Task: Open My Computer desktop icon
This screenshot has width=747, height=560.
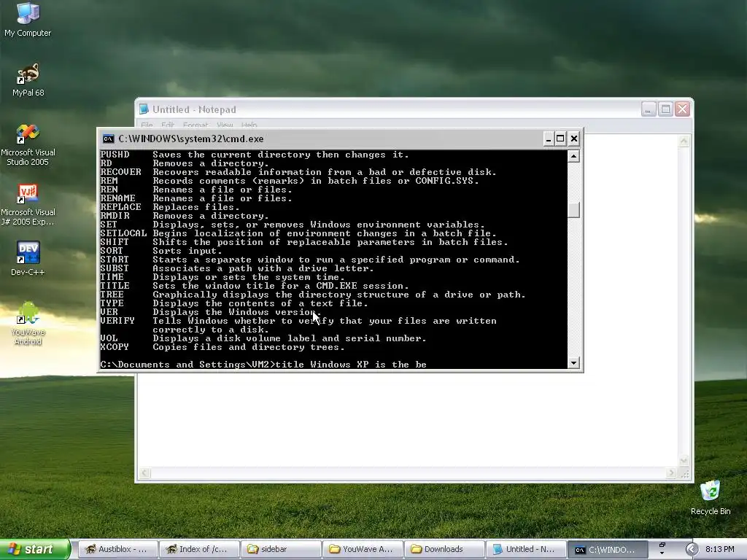Action: (28, 19)
